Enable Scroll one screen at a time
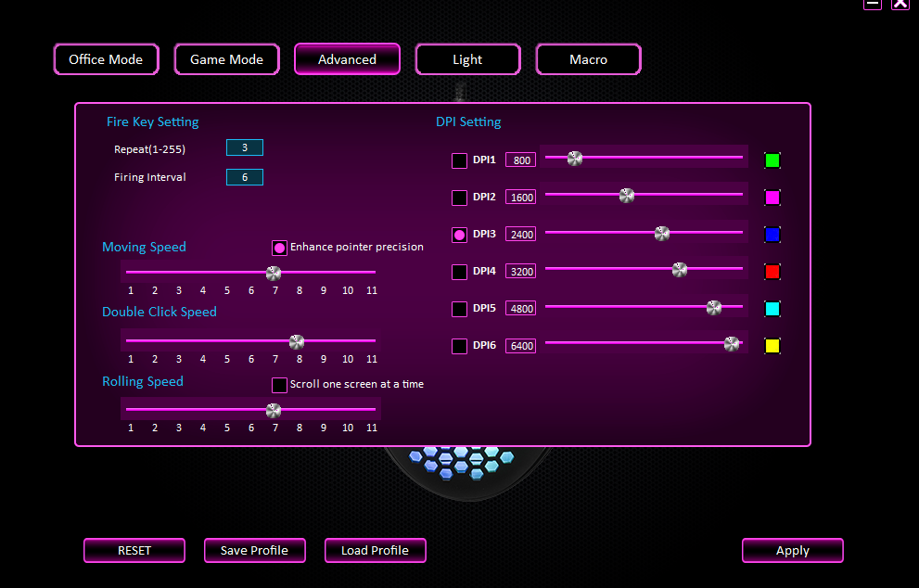This screenshot has width=919, height=588. (279, 385)
